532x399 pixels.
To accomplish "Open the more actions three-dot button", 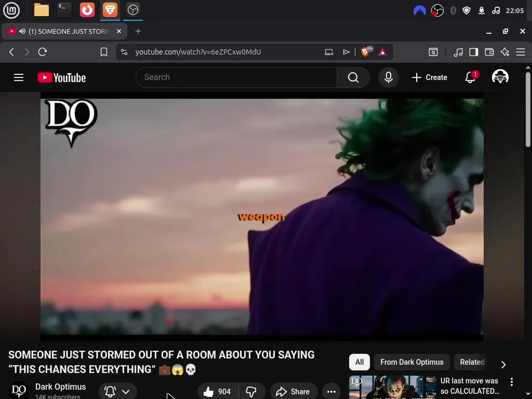I will [x=331, y=392].
